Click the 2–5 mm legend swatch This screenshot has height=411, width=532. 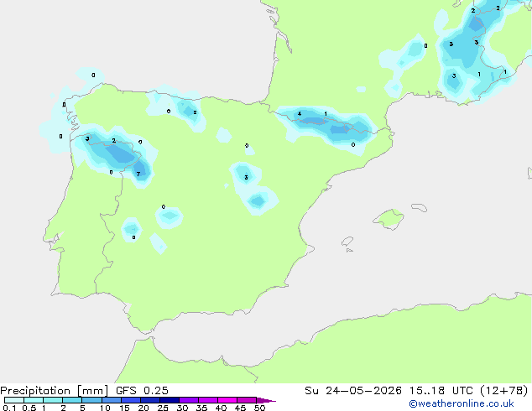pyautogui.click(x=72, y=400)
